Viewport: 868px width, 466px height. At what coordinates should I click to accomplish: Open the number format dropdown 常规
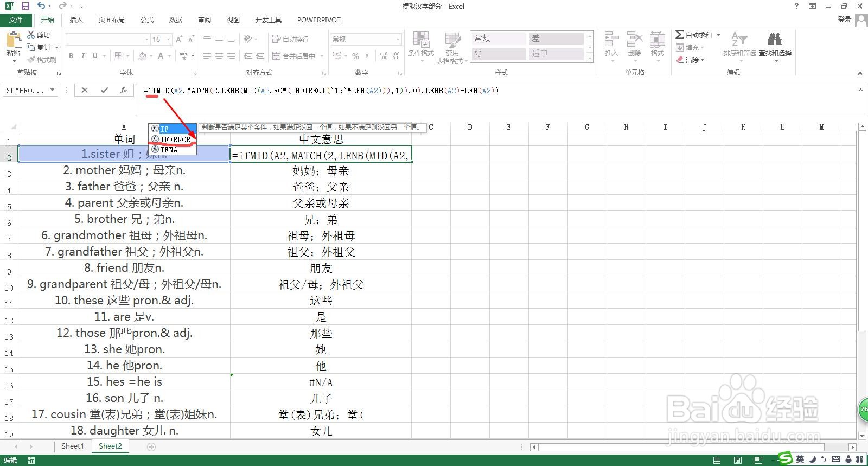pyautogui.click(x=398, y=40)
